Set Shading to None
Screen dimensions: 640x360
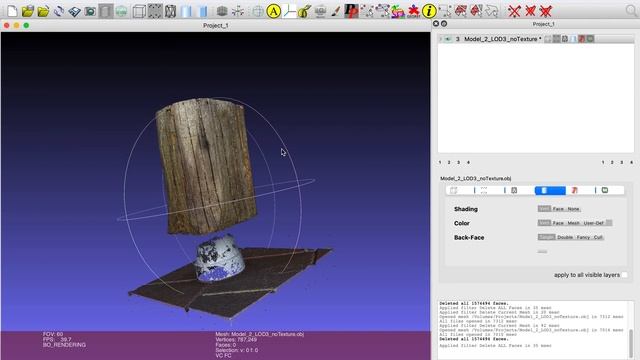(573, 209)
